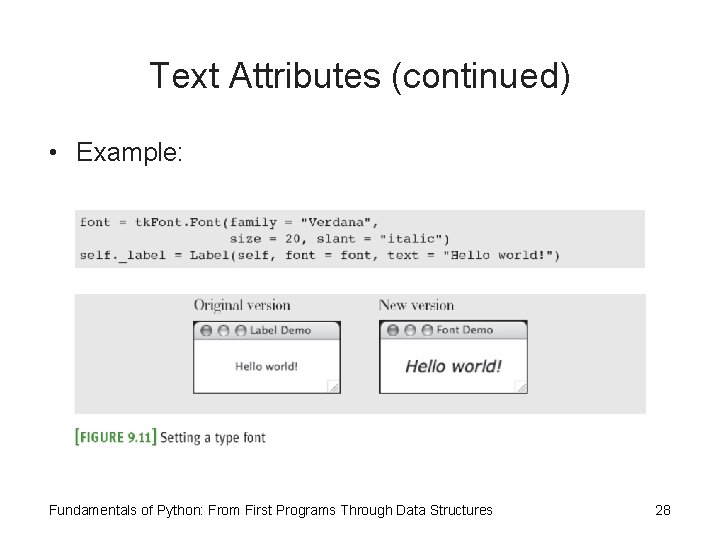
Task: Click slide number 28
Action: [x=662, y=510]
